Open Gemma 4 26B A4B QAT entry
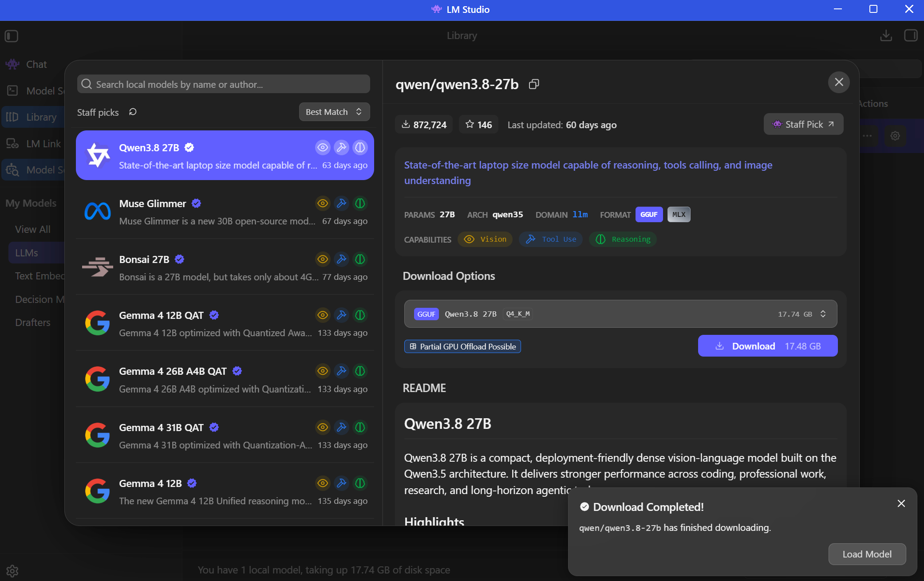Image resolution: width=924 pixels, height=581 pixels. [225, 380]
